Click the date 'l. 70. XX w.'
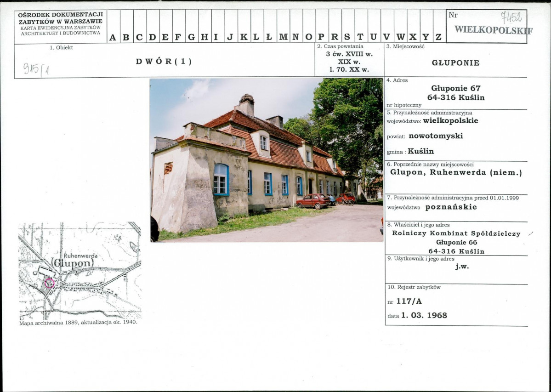This screenshot has height=392, width=551. [349, 69]
